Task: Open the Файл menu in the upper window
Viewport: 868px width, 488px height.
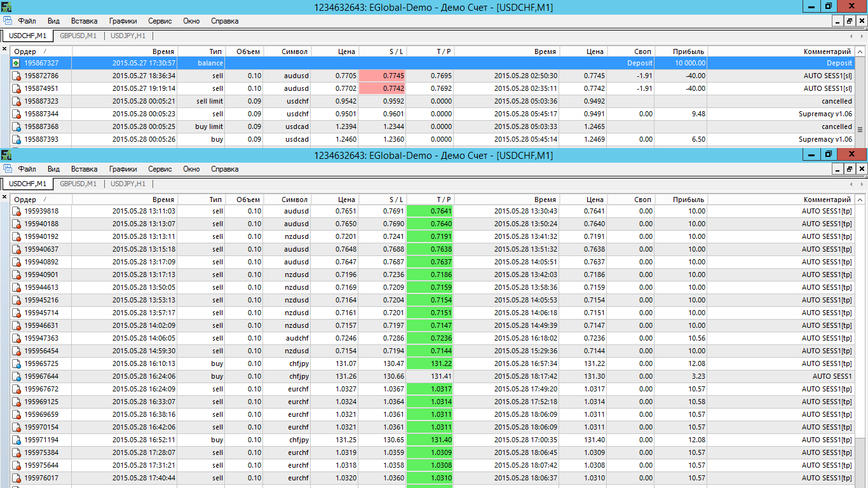Action: click(27, 21)
